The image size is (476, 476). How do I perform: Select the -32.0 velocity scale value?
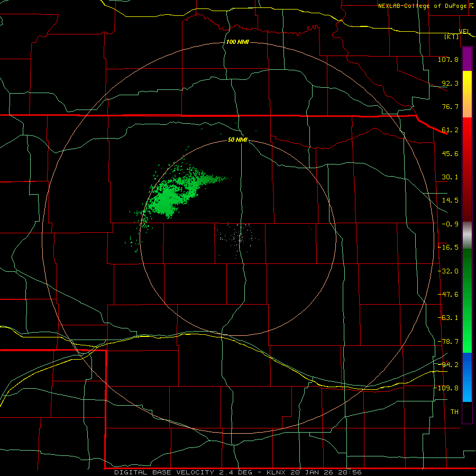tap(448, 271)
